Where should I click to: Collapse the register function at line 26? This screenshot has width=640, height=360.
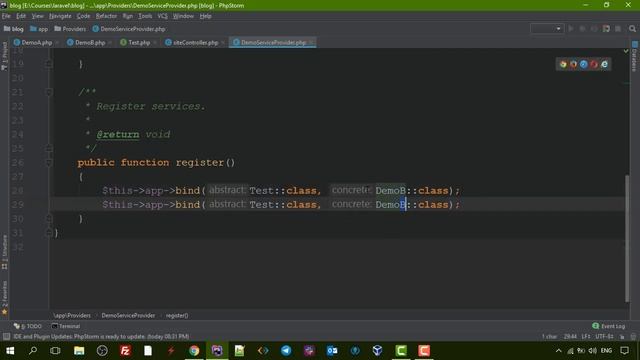point(49,163)
